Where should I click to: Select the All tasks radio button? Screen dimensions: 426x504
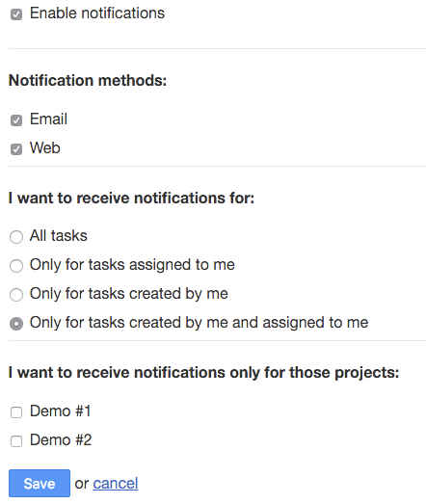pyautogui.click(x=16, y=237)
